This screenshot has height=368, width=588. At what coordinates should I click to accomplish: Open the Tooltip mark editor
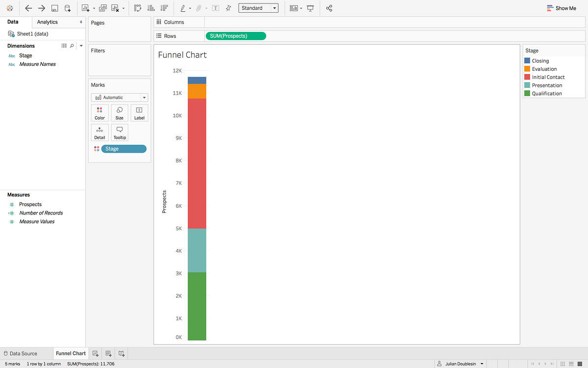coord(119,132)
